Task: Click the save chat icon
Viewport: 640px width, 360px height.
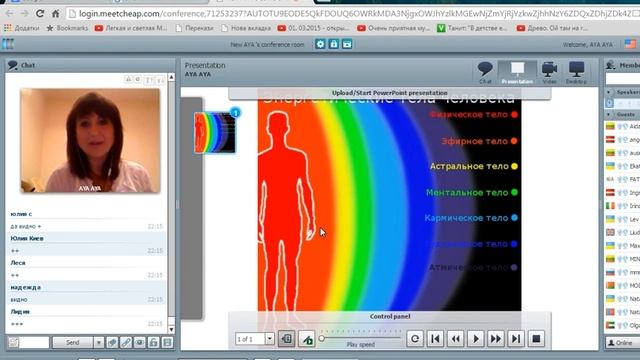Action: click(167, 342)
